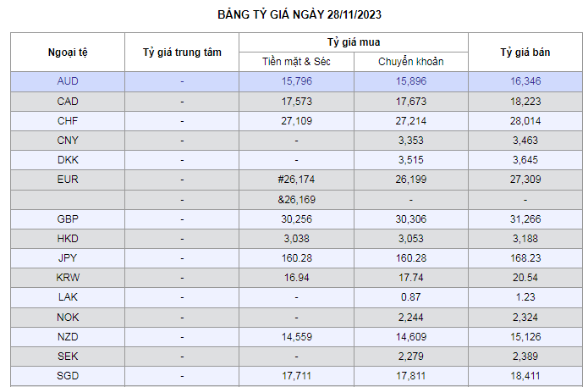Click the 'Chuyển khoản' subheader
Image resolution: width=588 pixels, height=387 pixels.
[410, 62]
